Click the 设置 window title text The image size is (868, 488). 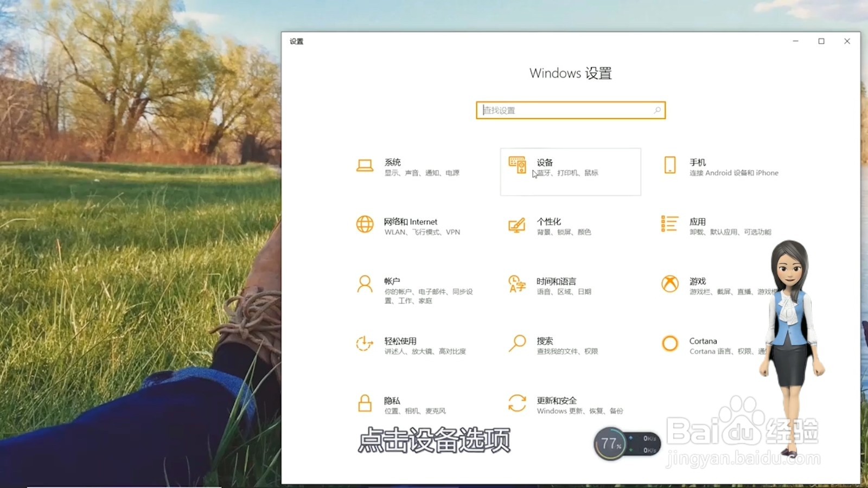(296, 41)
